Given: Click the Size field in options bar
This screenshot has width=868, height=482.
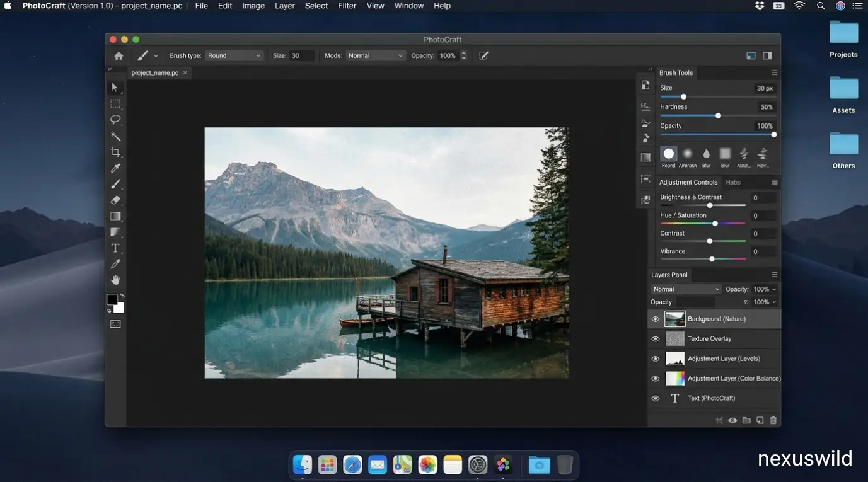Looking at the screenshot, I should [x=302, y=55].
